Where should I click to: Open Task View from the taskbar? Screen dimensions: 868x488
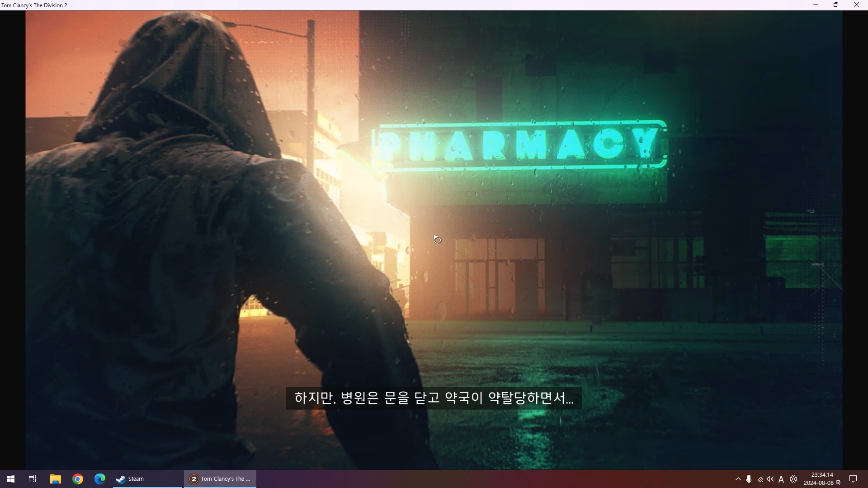pos(33,479)
